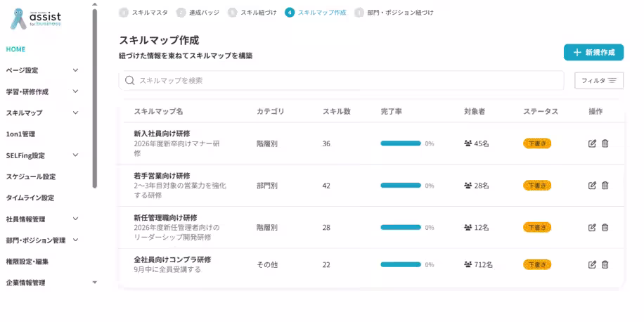This screenshot has height=322, width=644.
Task: Expand the ページ設定 sidebar menu
Action: [x=75, y=70]
